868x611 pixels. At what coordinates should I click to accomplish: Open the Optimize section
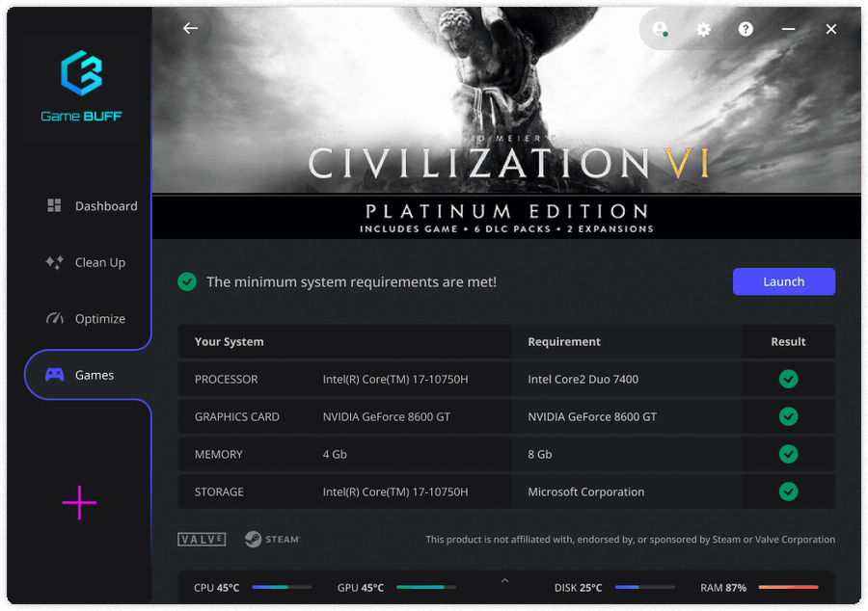(x=86, y=319)
